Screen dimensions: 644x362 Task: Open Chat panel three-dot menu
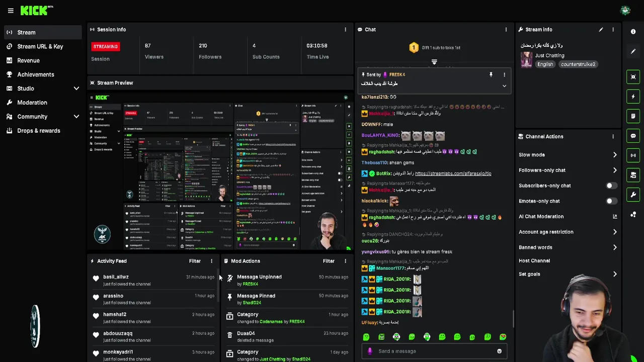click(x=506, y=30)
